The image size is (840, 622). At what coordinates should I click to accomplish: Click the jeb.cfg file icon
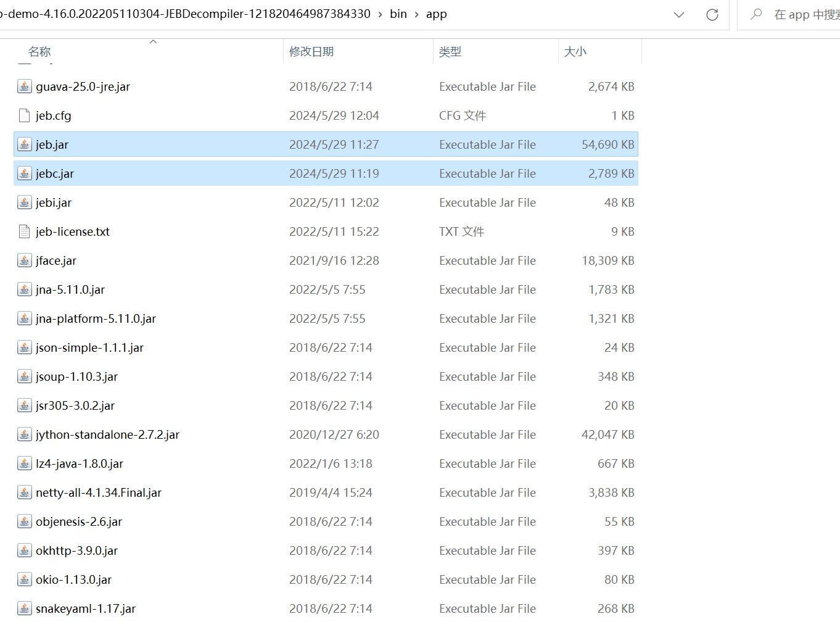click(x=24, y=115)
